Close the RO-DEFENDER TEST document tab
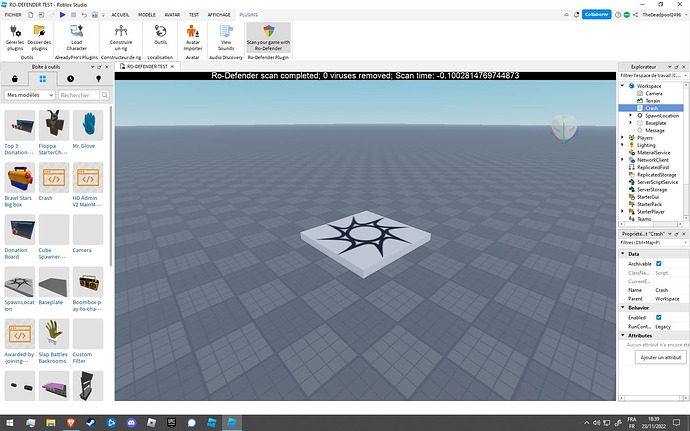The width and height of the screenshot is (690, 431). click(172, 66)
